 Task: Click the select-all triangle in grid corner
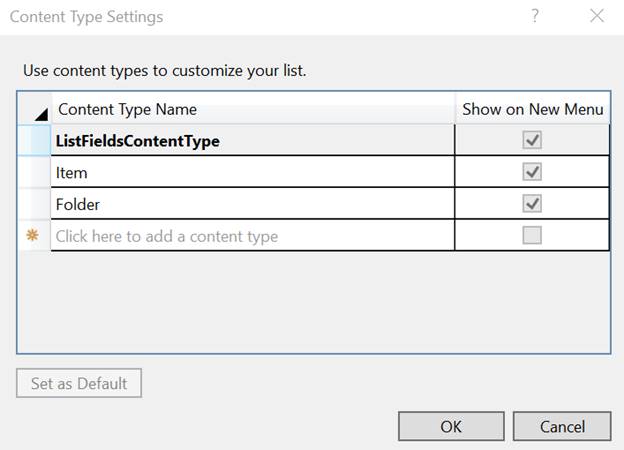39,114
